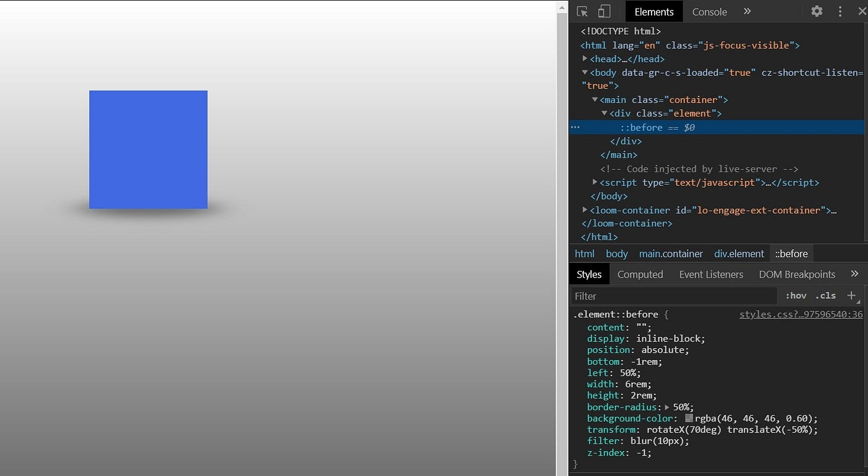Image resolution: width=868 pixels, height=476 pixels.
Task: Expand the border-radius shorthand property
Action: pos(667,407)
